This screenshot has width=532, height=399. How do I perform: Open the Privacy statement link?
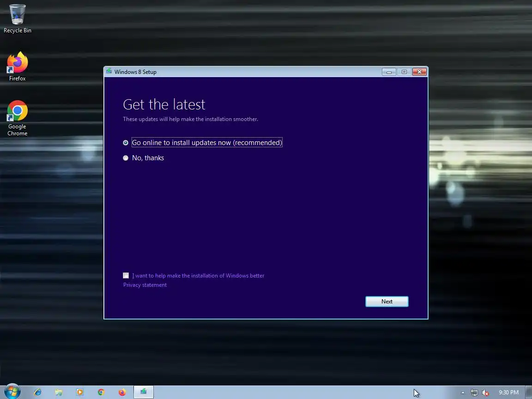(x=145, y=285)
